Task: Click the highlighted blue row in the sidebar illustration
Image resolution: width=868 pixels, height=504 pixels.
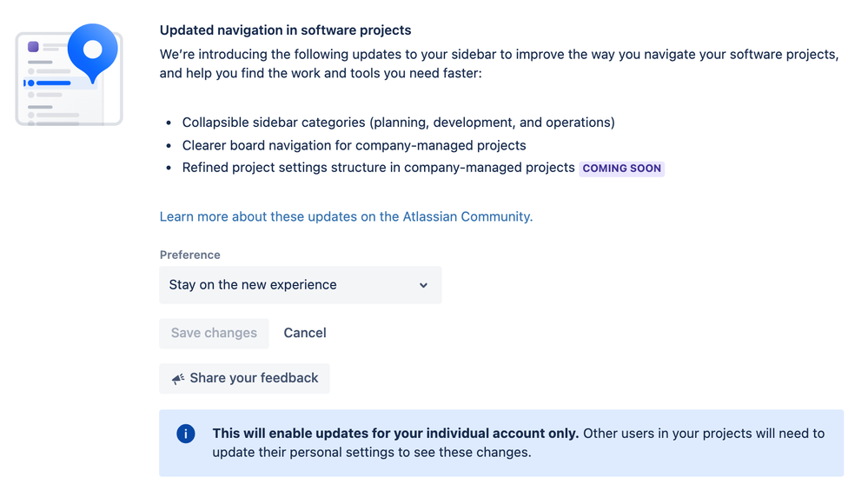Action: 59,83
